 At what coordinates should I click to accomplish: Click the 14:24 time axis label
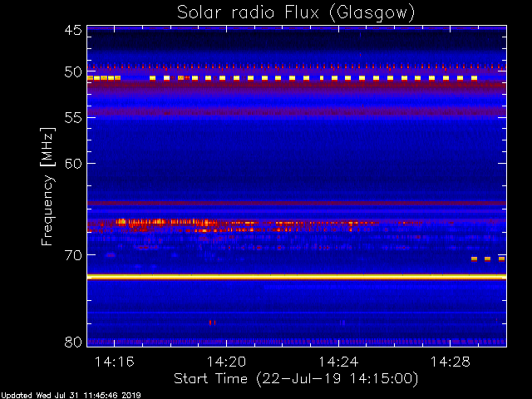(x=338, y=362)
